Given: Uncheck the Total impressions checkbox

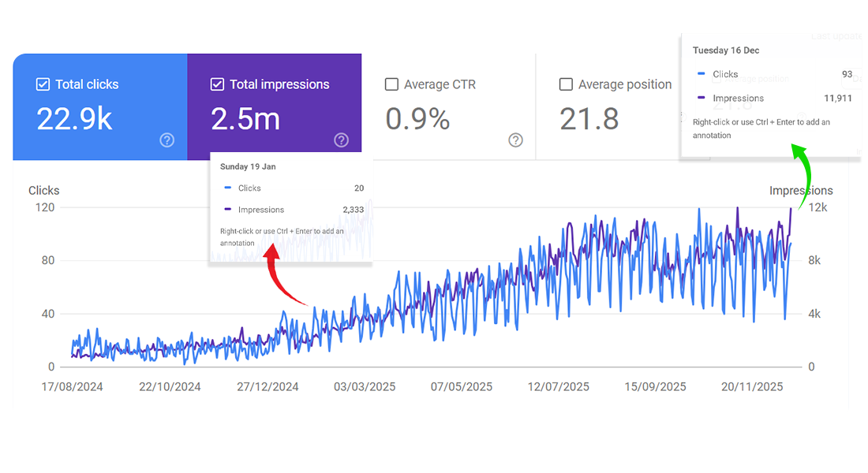Looking at the screenshot, I should 217,84.
